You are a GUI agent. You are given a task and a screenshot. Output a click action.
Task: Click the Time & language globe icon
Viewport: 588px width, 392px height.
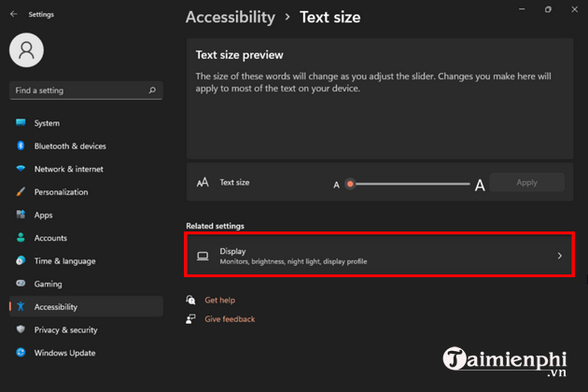click(x=21, y=260)
